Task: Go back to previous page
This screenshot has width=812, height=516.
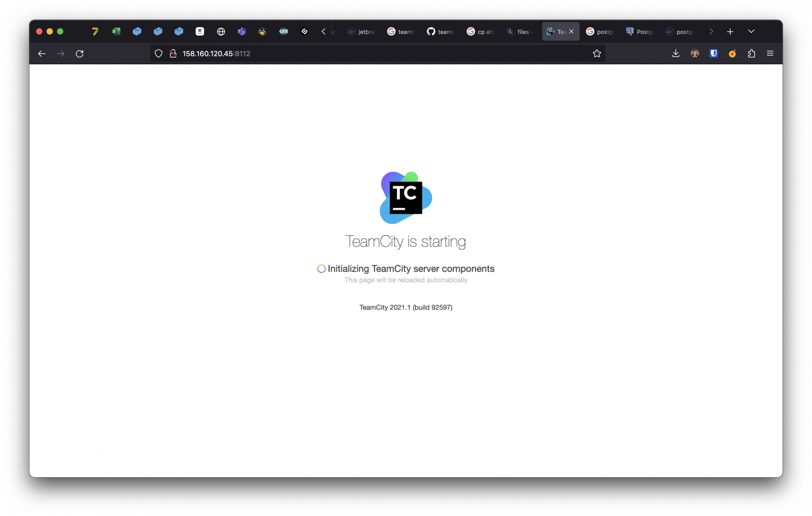Action: (42, 54)
